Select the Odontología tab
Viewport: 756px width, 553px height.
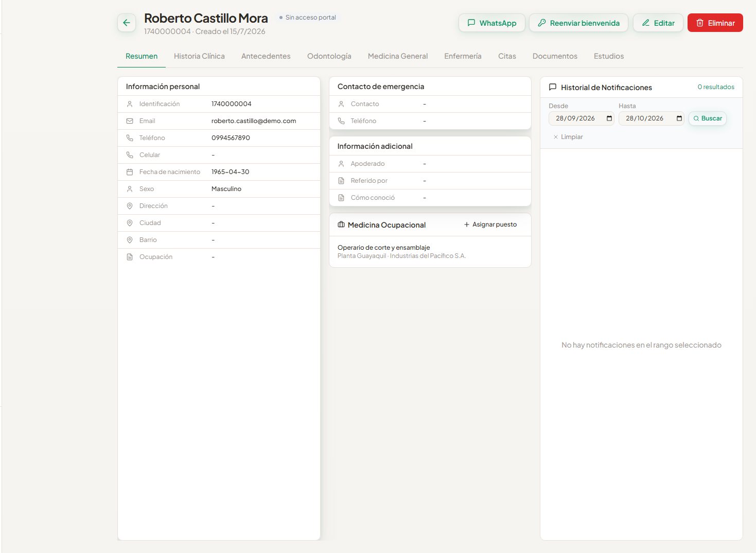tap(329, 56)
